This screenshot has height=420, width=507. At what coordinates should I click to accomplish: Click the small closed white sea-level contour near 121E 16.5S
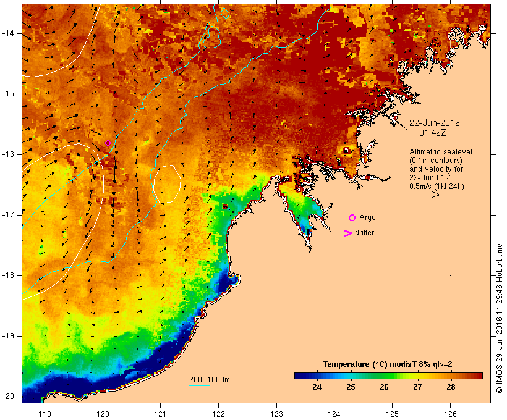pyautogui.click(x=167, y=184)
